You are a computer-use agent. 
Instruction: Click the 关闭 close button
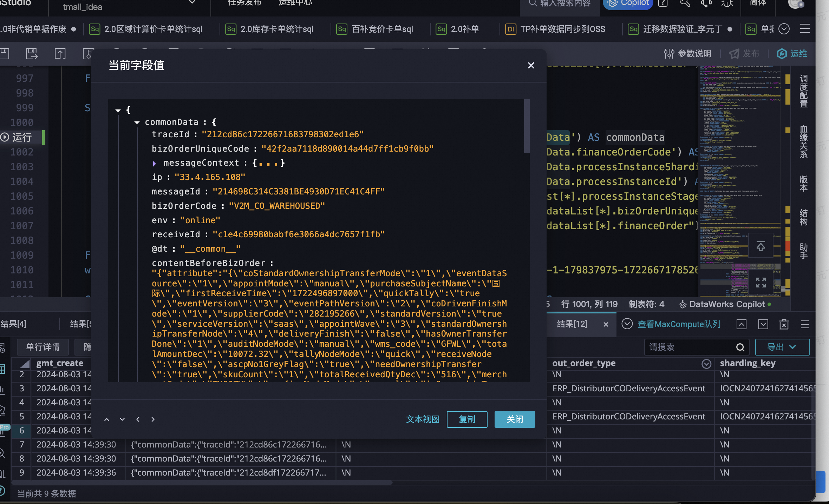(x=515, y=419)
